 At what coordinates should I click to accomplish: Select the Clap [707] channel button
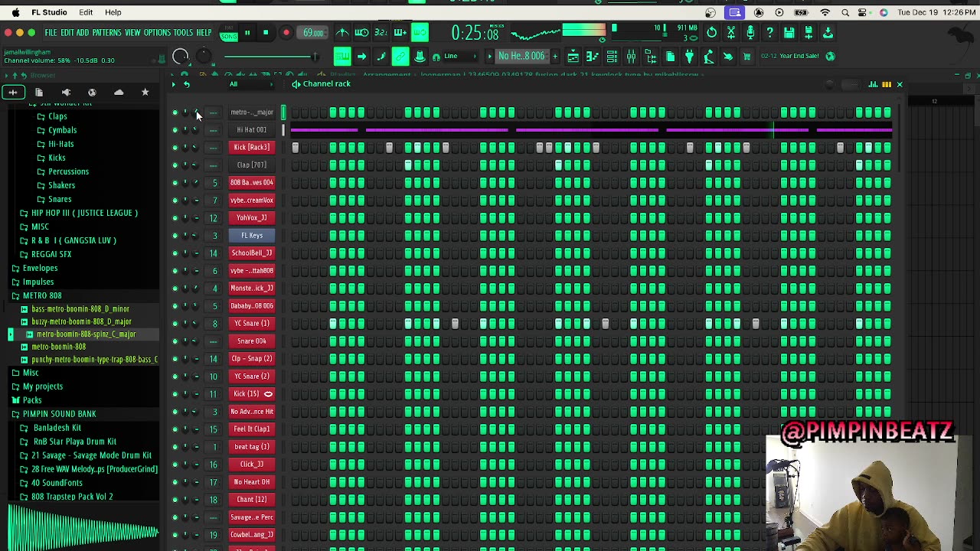[x=252, y=165]
